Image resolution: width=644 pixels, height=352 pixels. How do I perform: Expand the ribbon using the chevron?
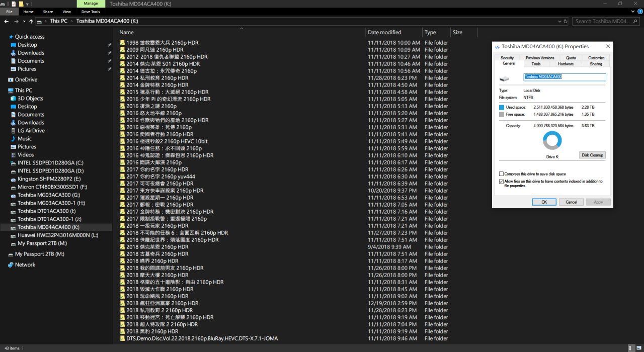632,12
